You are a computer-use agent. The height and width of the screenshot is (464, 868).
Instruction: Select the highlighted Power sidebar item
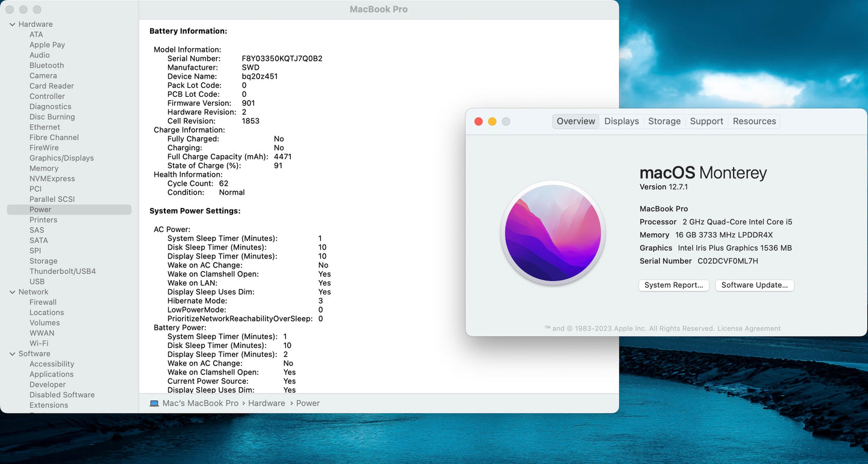pyautogui.click(x=69, y=210)
